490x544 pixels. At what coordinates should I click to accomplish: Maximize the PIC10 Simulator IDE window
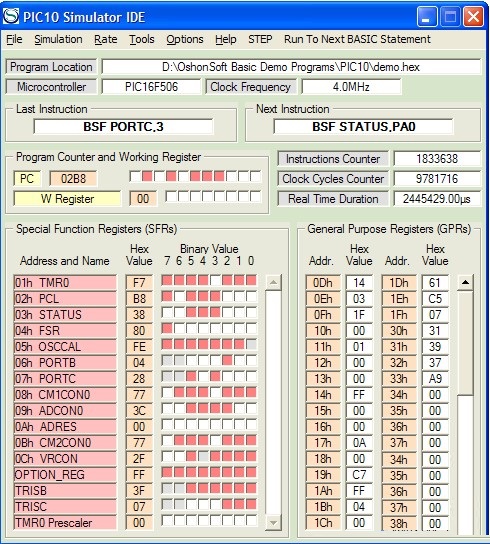[450, 16]
